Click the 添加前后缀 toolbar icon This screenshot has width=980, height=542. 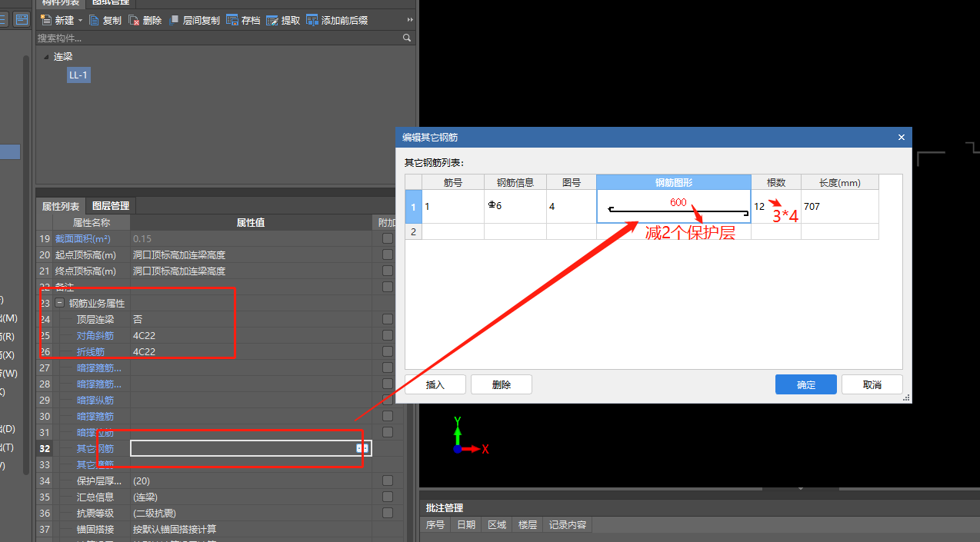click(312, 21)
